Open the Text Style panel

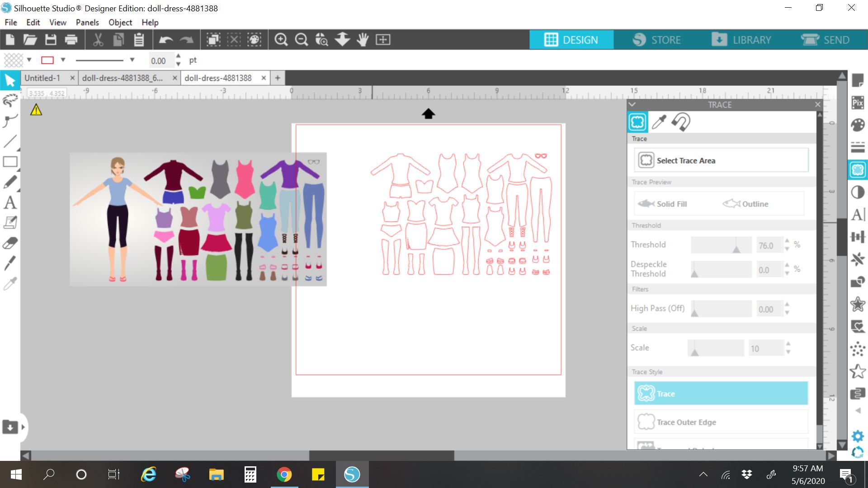(x=858, y=215)
